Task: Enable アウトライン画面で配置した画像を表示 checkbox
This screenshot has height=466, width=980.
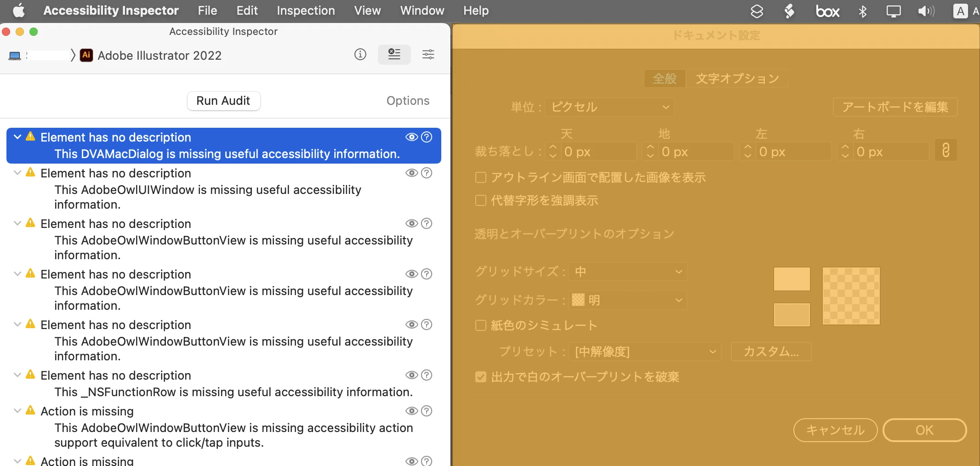Action: tap(481, 177)
